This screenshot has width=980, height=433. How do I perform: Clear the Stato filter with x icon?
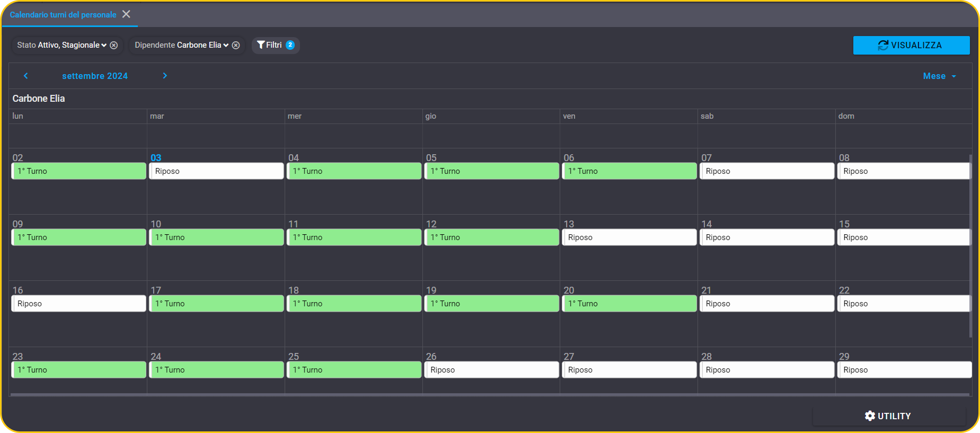coord(113,45)
